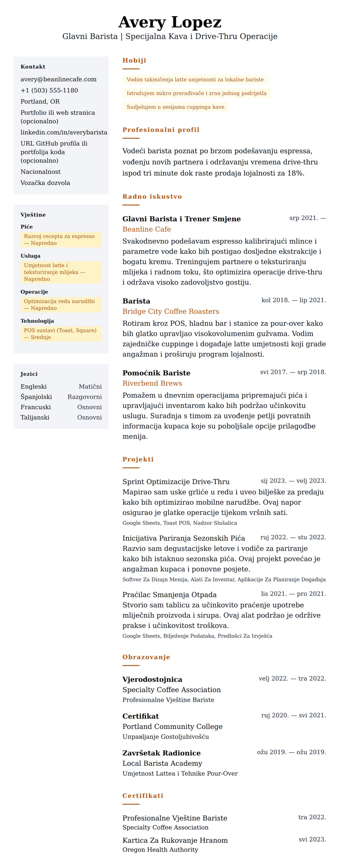Screen dimensions: 340x868
Task: Click the avery@beanlinecafe.com email address
Action: pos(58,79)
